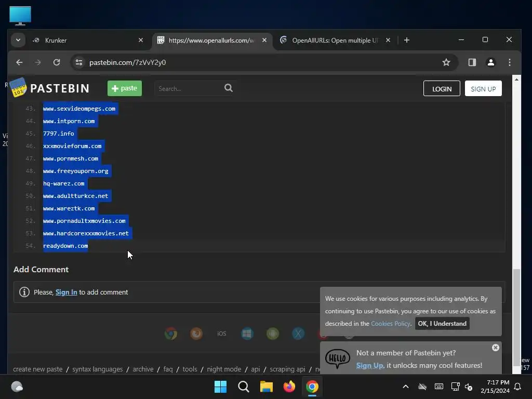Viewport: 532px width, 399px height.
Task: Switch to the OpenAllURLs: Open multiple tab
Action: pyautogui.click(x=334, y=41)
